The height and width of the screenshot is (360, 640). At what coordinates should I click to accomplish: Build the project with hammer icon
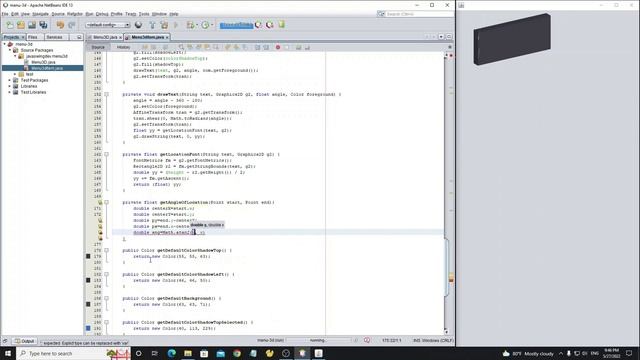click(152, 25)
